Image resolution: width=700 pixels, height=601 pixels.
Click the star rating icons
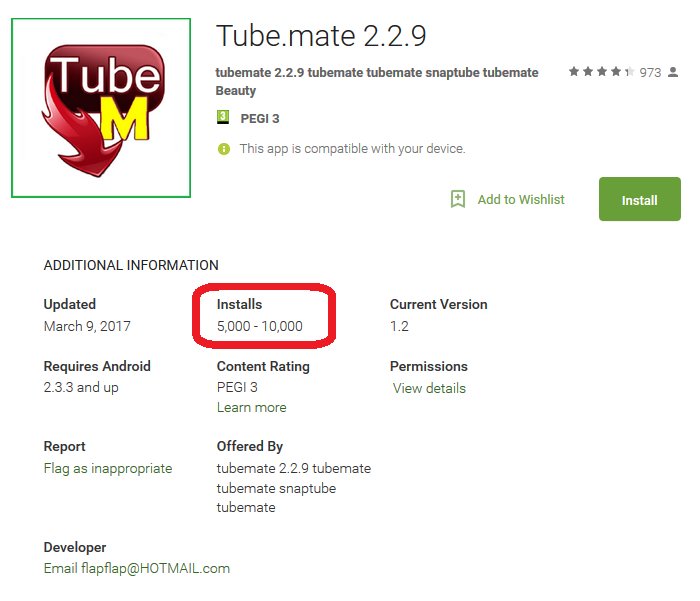click(601, 71)
